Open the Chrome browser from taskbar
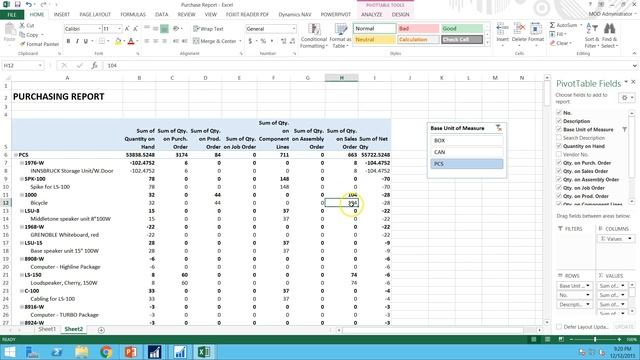Image resolution: width=640 pixels, height=360 pixels. [x=106, y=352]
